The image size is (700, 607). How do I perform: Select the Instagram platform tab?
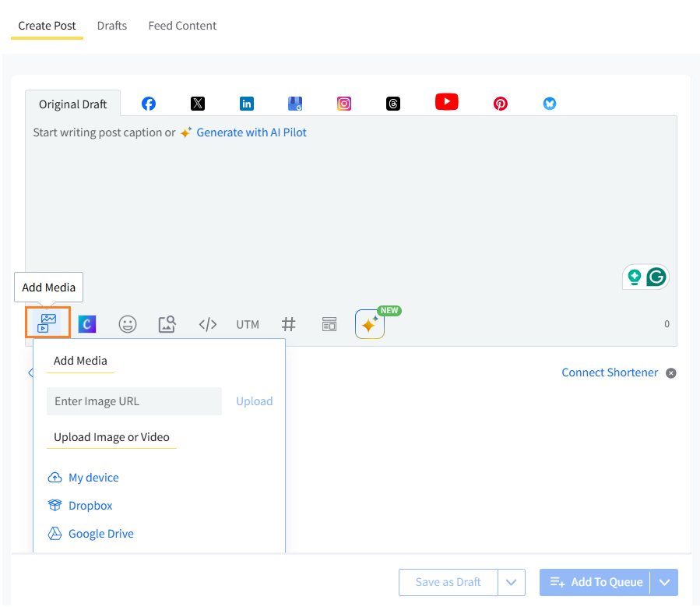(344, 104)
